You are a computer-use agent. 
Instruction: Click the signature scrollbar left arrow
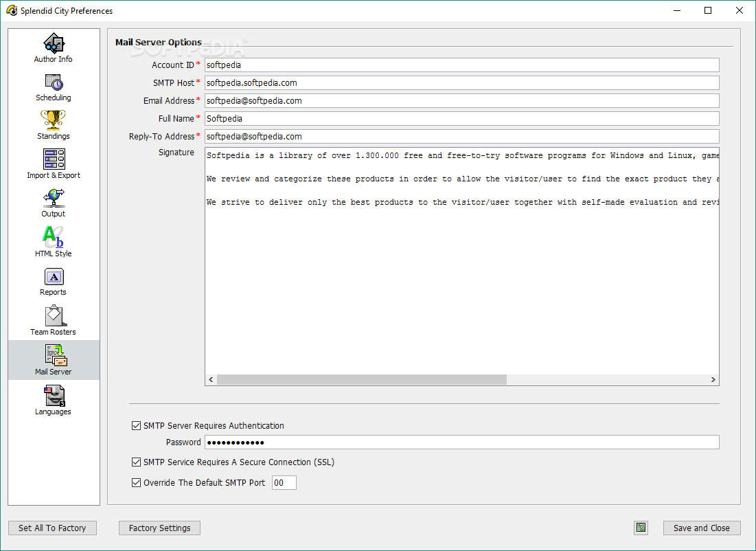coord(211,380)
